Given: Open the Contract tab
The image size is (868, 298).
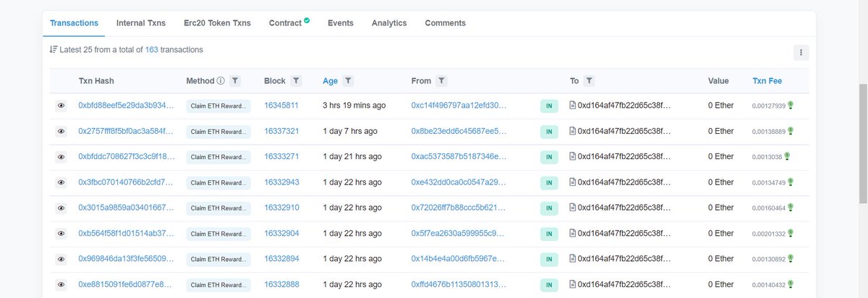Looking at the screenshot, I should pyautogui.click(x=285, y=23).
